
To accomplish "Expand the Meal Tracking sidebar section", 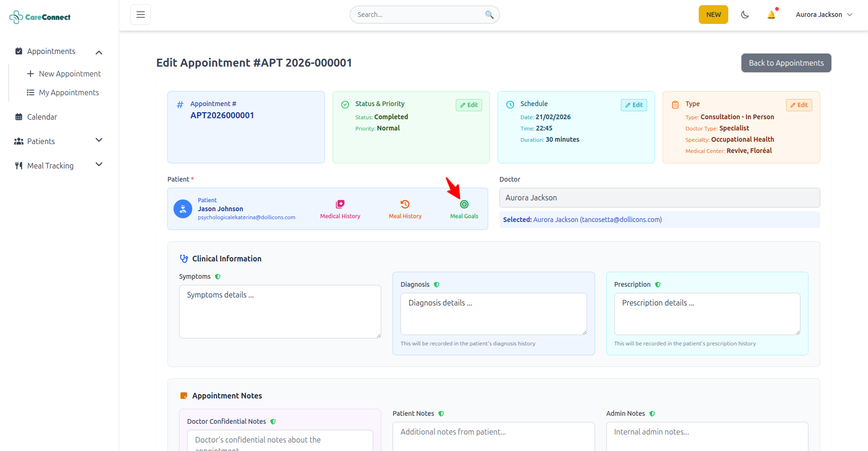I will (99, 165).
